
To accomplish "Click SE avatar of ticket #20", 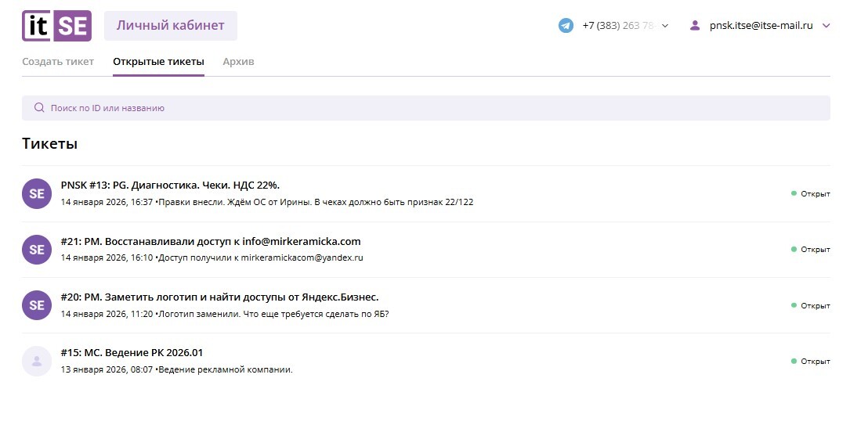I will pos(37,305).
